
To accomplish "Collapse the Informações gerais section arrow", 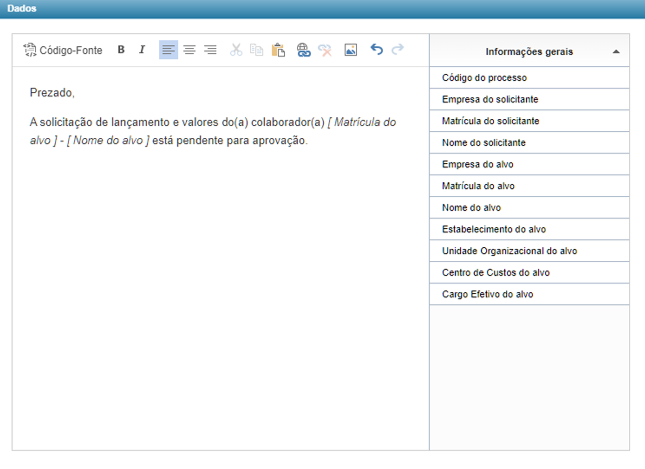I will coord(616,52).
